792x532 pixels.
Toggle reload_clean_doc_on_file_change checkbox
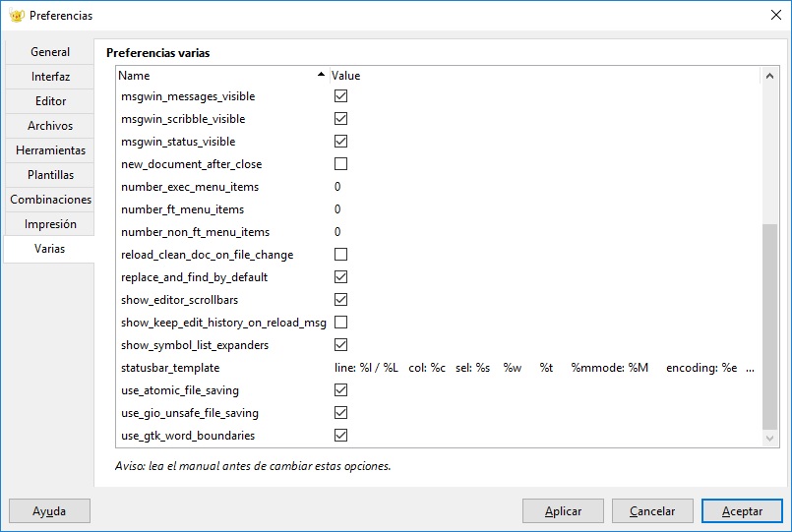341,255
